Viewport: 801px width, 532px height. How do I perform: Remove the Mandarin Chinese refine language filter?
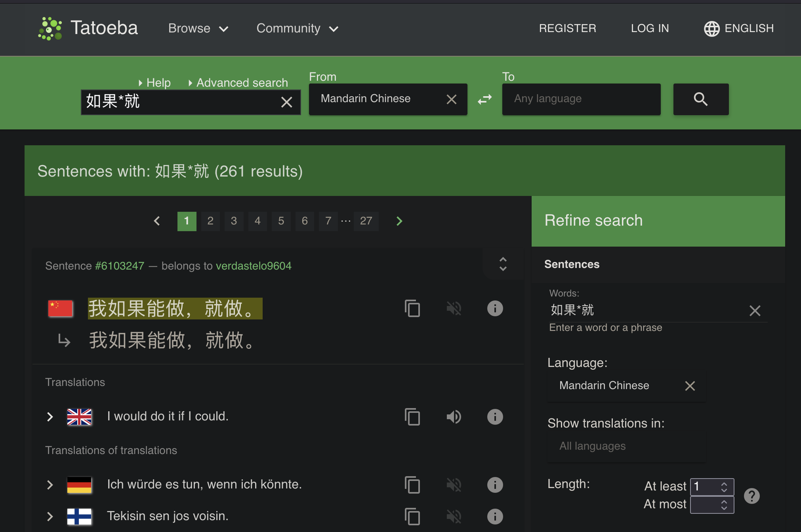click(x=690, y=386)
